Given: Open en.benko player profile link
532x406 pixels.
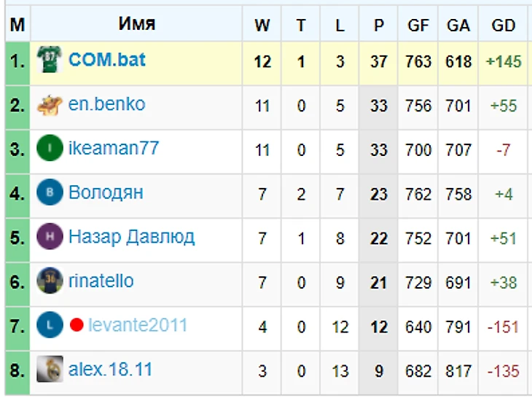Looking at the screenshot, I should [106, 104].
